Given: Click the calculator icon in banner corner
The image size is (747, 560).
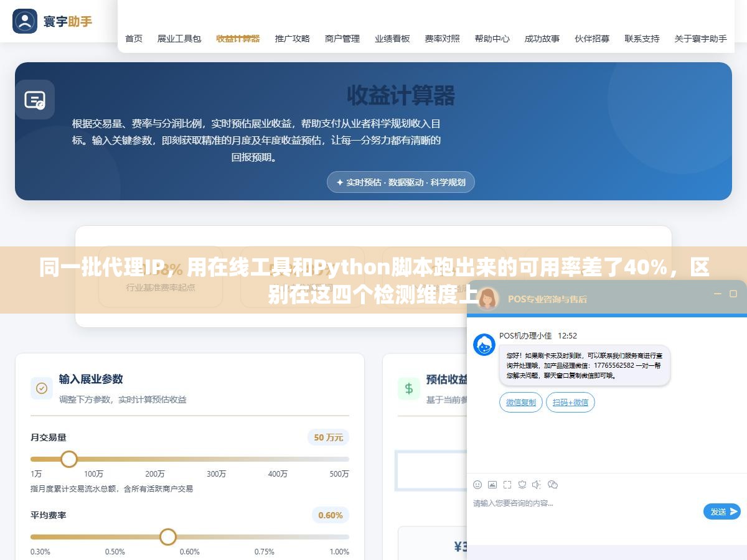Looking at the screenshot, I should point(35,100).
